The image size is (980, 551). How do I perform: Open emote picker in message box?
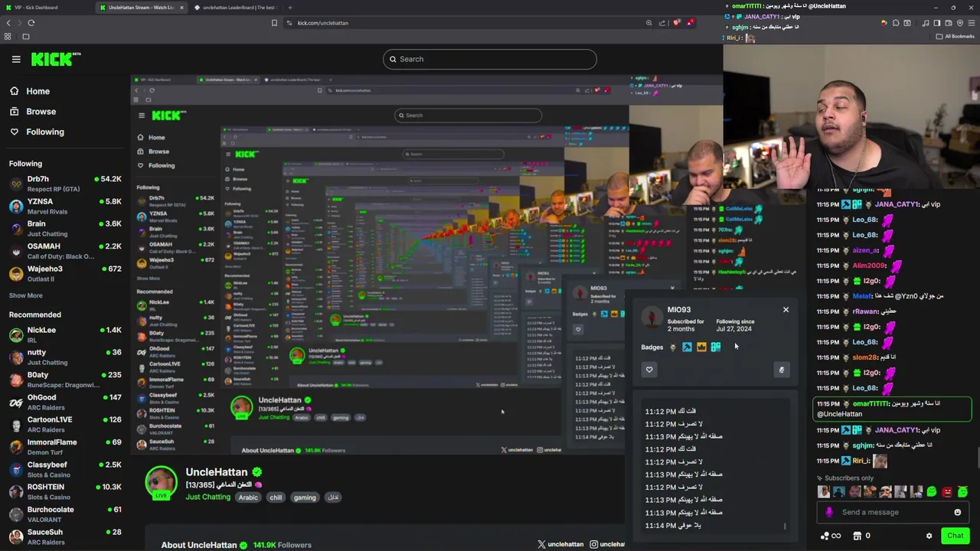[958, 513]
